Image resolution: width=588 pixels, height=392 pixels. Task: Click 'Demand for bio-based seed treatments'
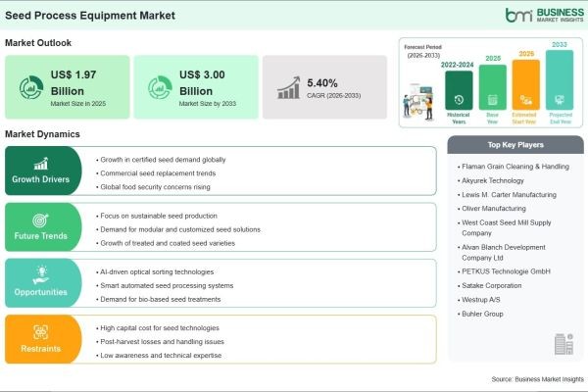coord(160,299)
